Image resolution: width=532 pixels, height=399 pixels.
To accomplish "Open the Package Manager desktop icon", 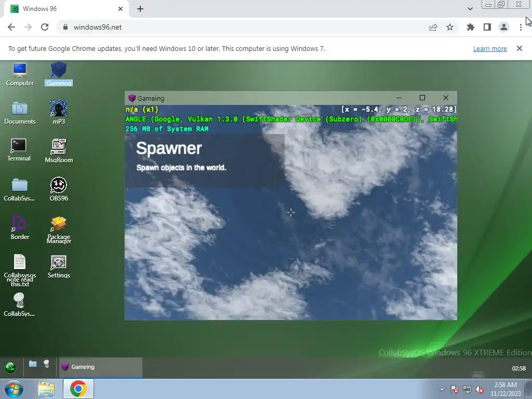I will (x=59, y=230).
